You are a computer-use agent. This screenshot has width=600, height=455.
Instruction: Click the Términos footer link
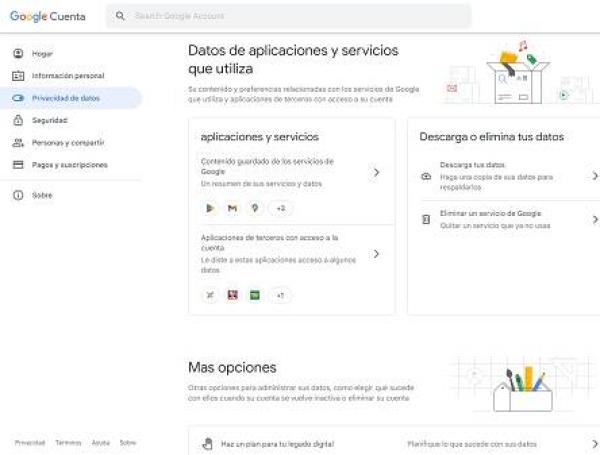[68, 443]
